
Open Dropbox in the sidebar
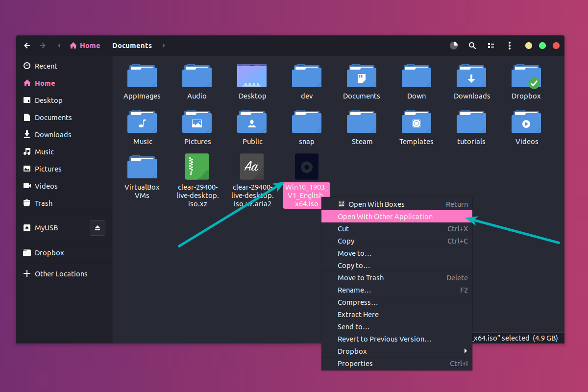coord(64,253)
